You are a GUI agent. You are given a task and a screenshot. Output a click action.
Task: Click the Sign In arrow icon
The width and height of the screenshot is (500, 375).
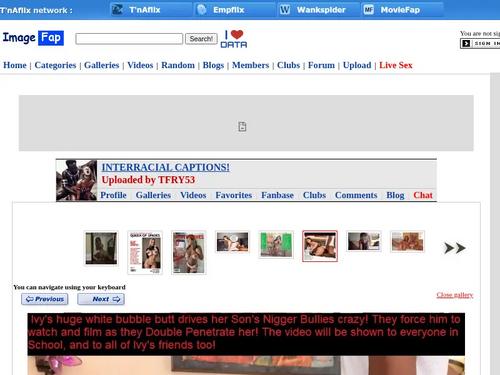click(x=466, y=43)
